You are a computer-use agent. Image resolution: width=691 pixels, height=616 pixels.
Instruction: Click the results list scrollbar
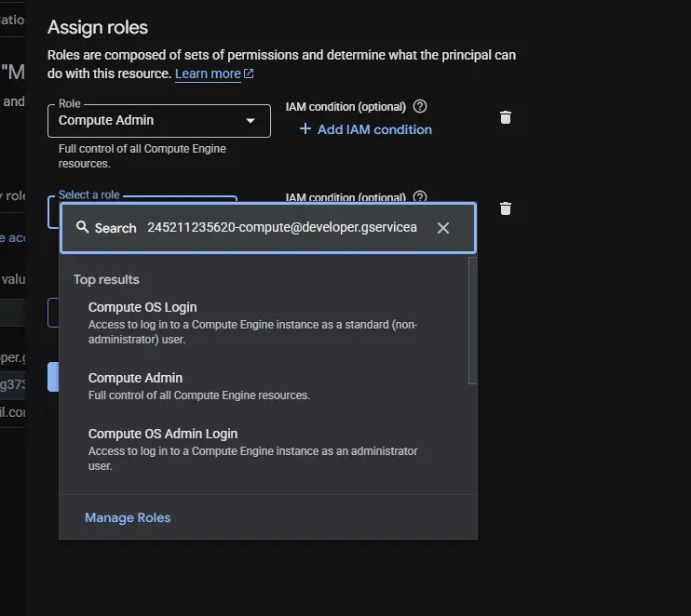click(x=472, y=320)
